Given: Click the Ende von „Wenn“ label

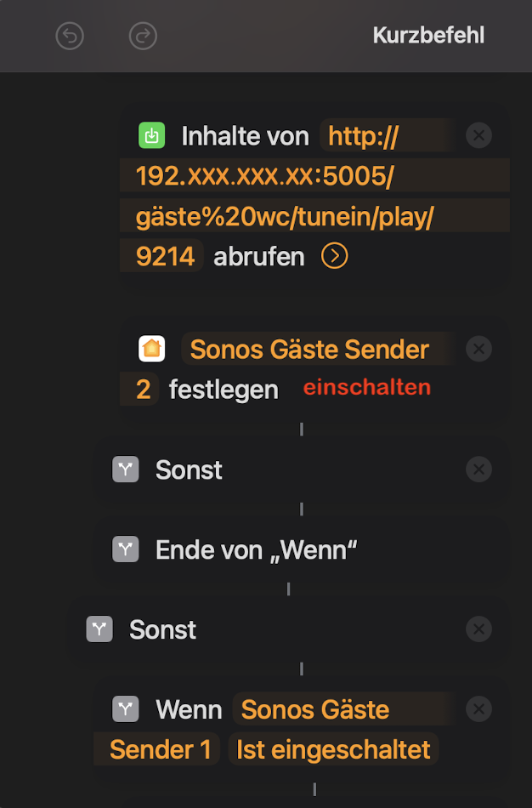Looking at the screenshot, I should pyautogui.click(x=257, y=550).
